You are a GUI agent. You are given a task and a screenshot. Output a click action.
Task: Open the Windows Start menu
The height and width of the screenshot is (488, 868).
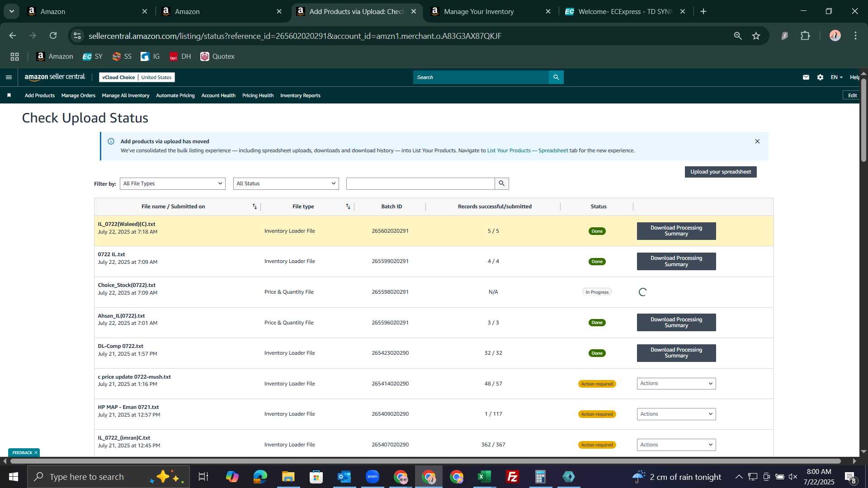(x=13, y=477)
